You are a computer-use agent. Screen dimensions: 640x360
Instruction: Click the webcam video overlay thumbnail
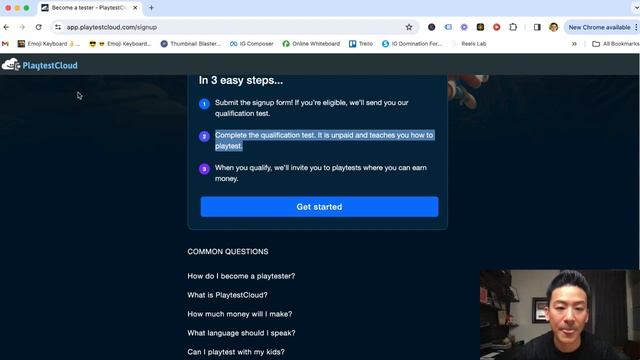560,315
